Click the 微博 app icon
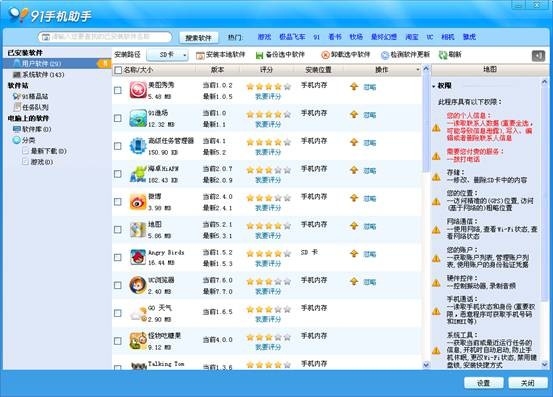The width and height of the screenshot is (553, 397). (138, 202)
